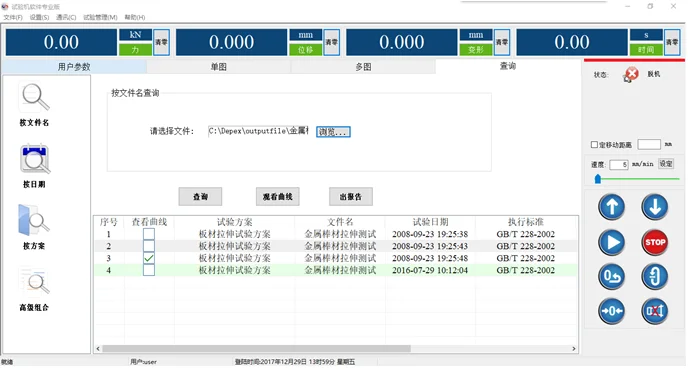Click the 查询 query button below the file box

200,197
